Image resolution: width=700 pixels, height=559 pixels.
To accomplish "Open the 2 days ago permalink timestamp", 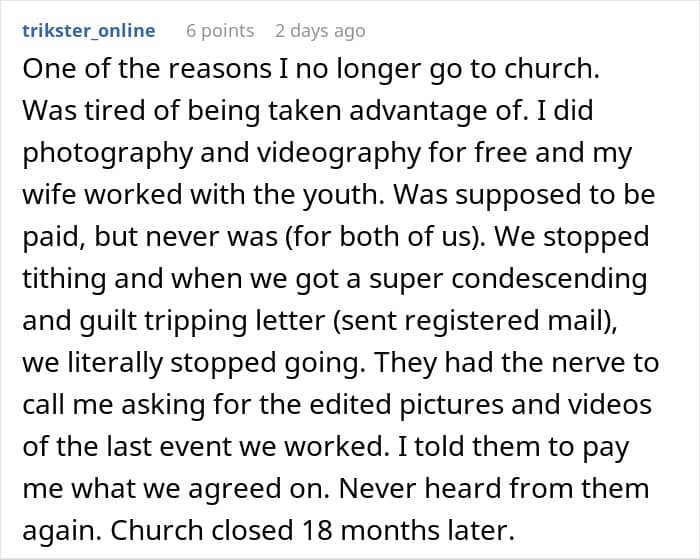I will pos(320,31).
